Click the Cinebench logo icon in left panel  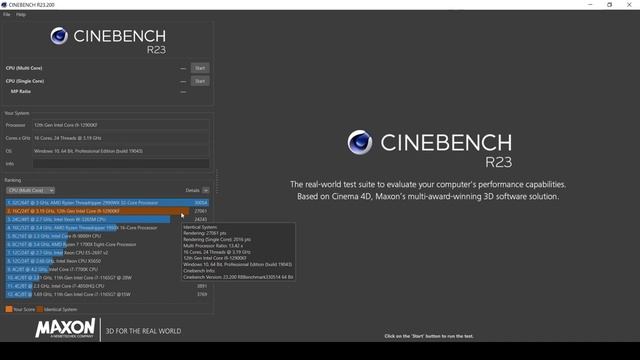pyautogui.click(x=59, y=36)
